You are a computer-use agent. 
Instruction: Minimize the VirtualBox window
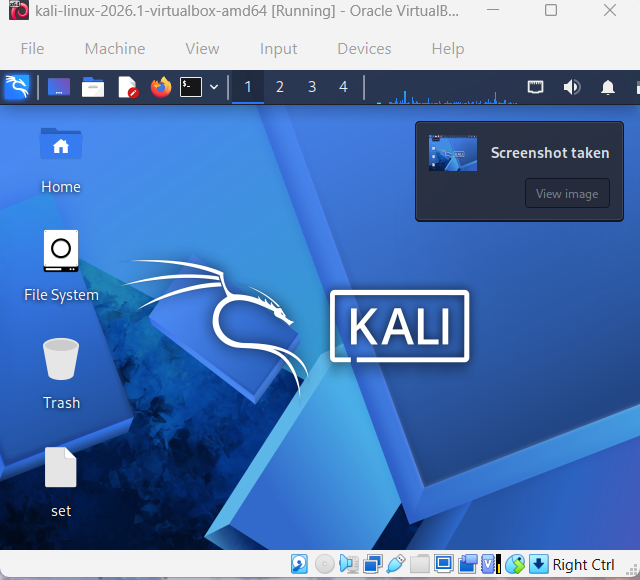point(493,10)
